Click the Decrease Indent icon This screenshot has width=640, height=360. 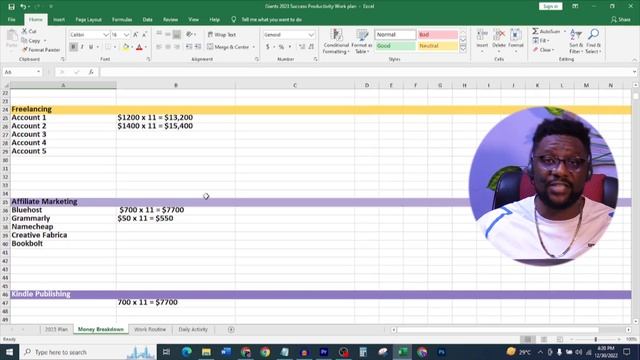(189, 47)
